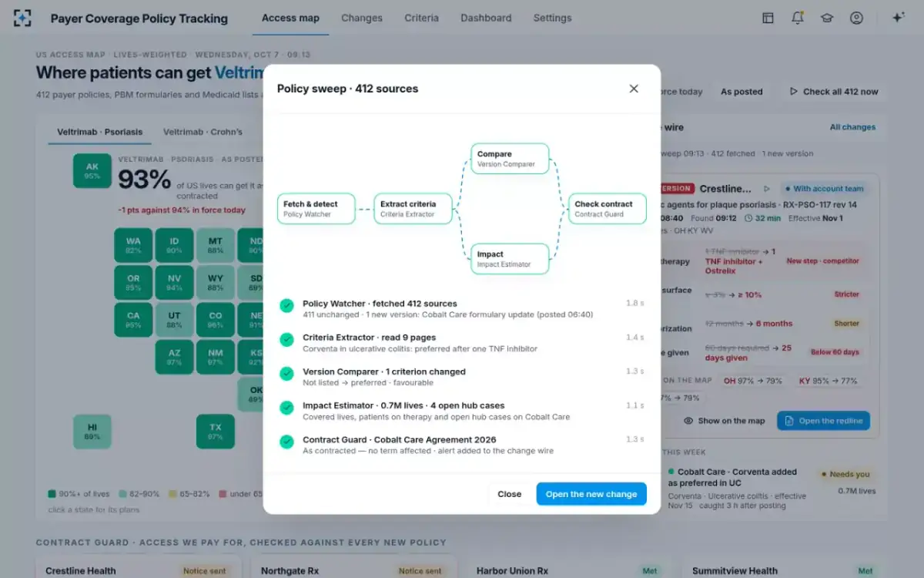Click the WY state tile

click(x=216, y=283)
